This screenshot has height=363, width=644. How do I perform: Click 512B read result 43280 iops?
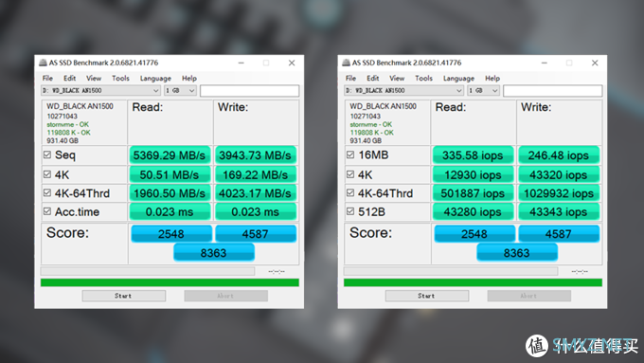pos(473,211)
